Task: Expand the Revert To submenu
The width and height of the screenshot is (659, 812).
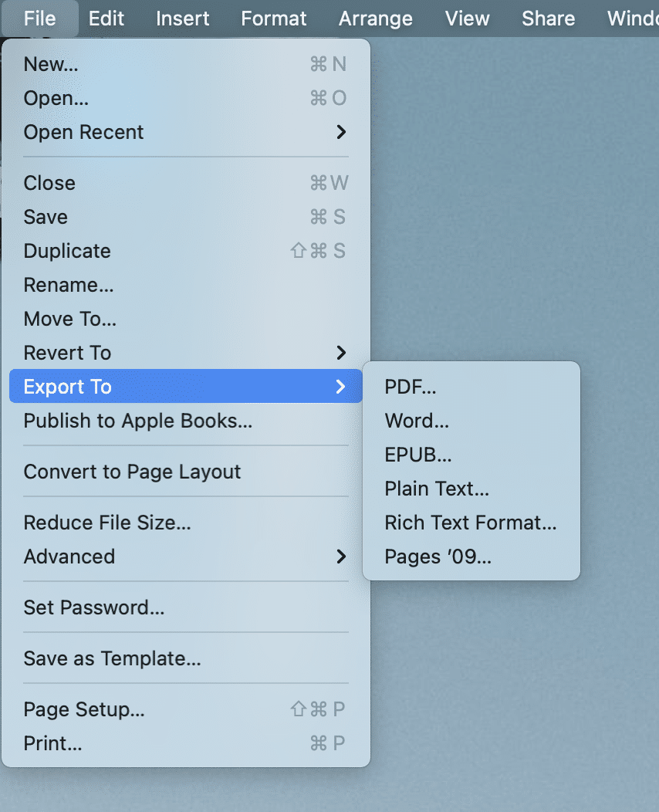Action: click(67, 353)
